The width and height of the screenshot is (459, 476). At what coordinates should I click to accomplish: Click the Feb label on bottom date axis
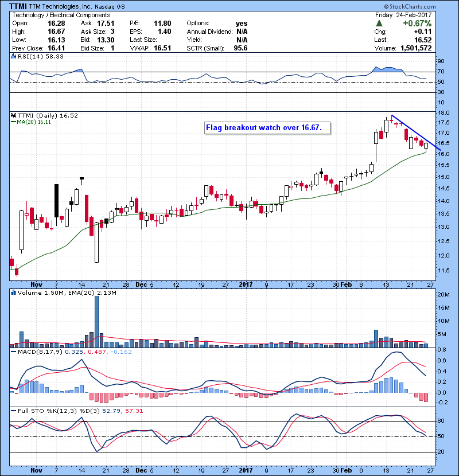pyautogui.click(x=346, y=470)
